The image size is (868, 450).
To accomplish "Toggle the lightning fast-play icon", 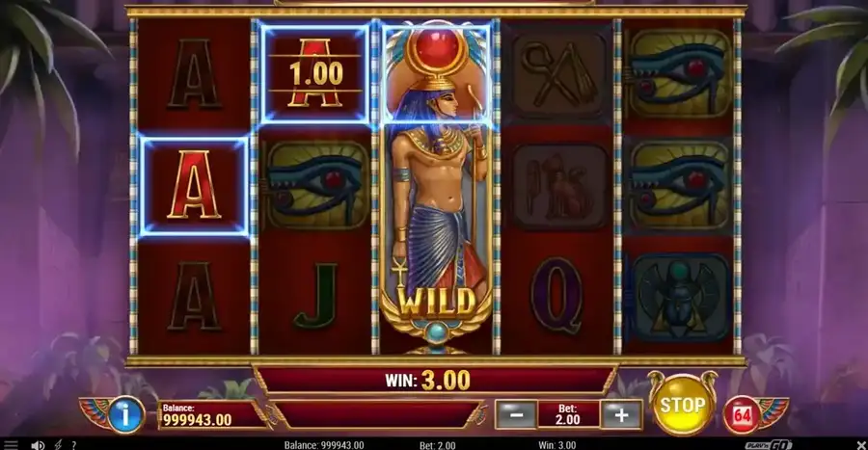I will click(58, 445).
